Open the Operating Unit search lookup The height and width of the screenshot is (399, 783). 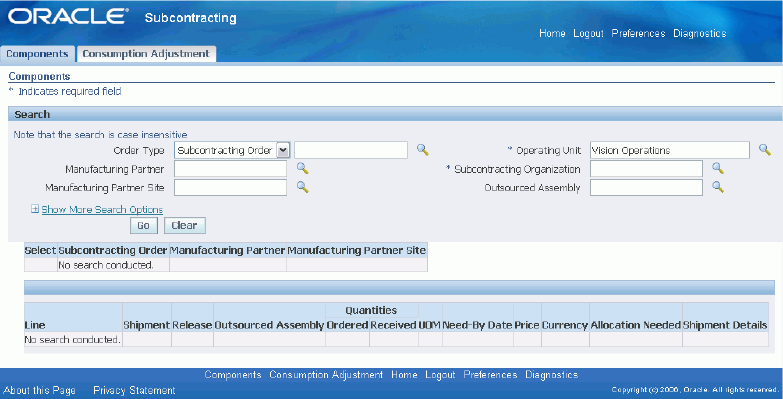[765, 149]
